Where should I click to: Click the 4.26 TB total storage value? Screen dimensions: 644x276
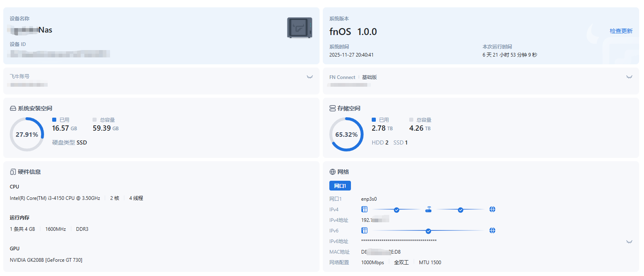(420, 128)
